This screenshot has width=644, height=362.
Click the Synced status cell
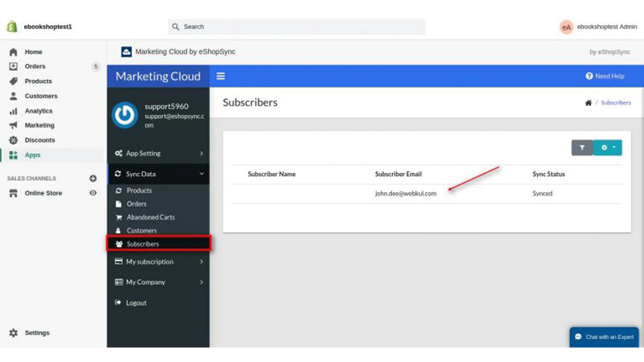pos(543,193)
